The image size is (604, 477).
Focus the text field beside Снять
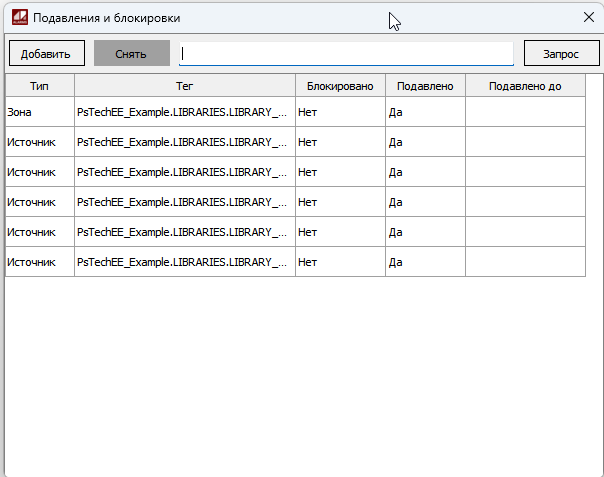346,54
